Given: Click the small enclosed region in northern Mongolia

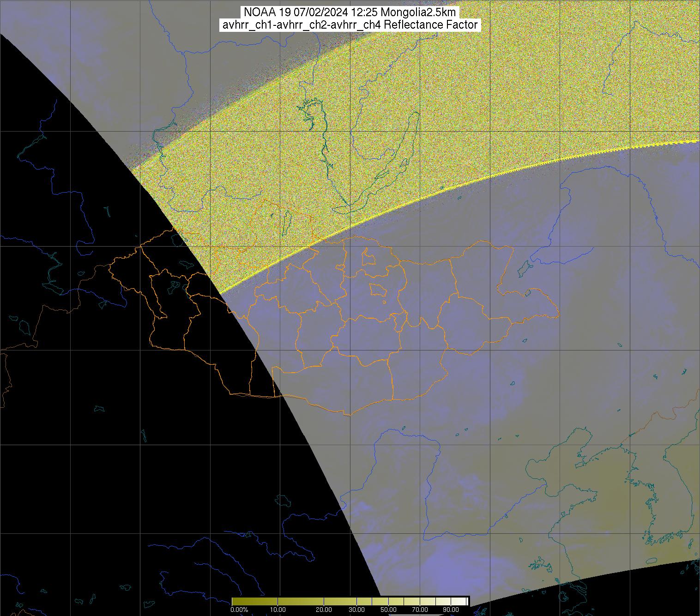Looking at the screenshot, I should tap(368, 257).
